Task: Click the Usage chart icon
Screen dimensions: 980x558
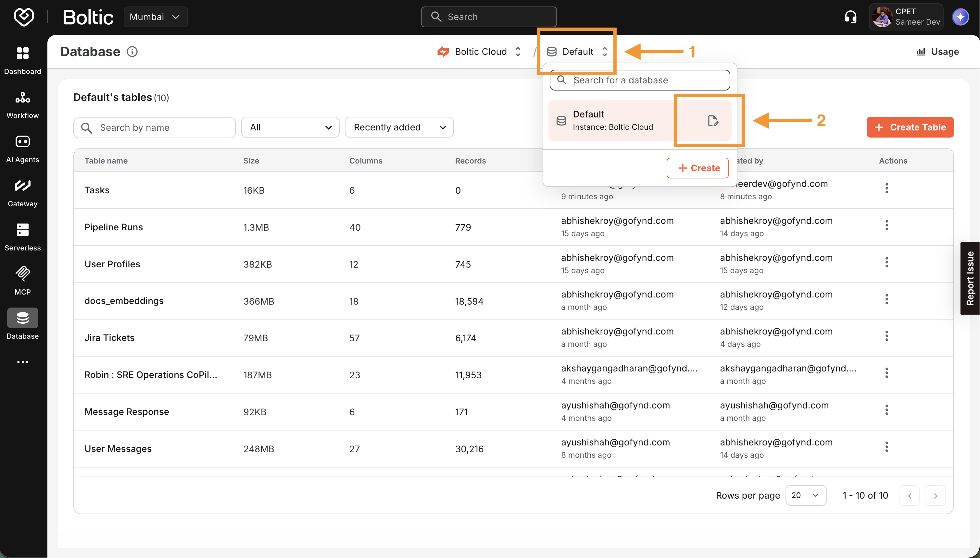Action: pyautogui.click(x=922, y=52)
